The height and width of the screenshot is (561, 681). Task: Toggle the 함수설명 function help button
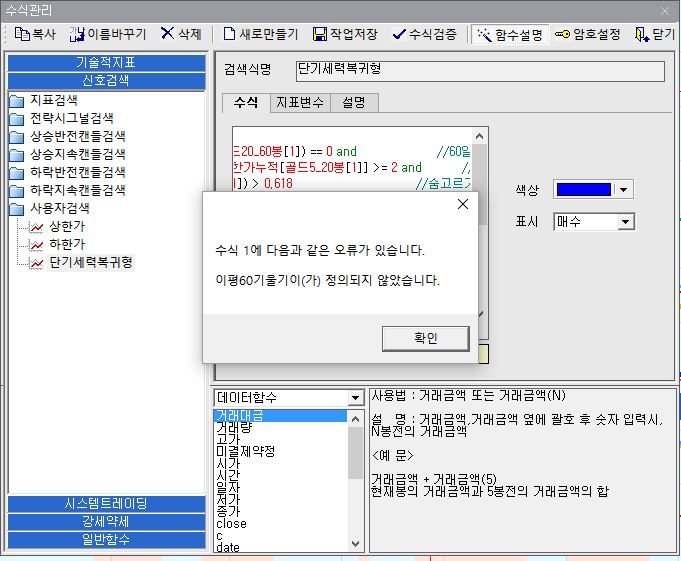(510, 34)
